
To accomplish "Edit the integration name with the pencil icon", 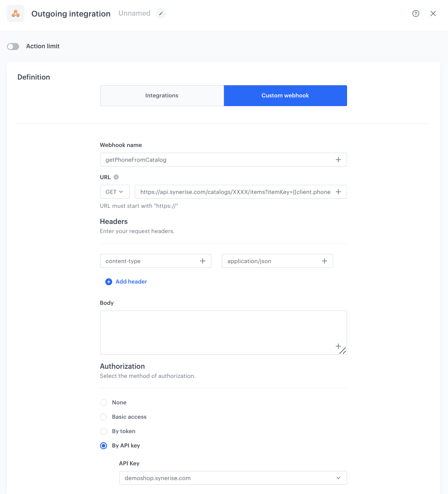I will [160, 13].
